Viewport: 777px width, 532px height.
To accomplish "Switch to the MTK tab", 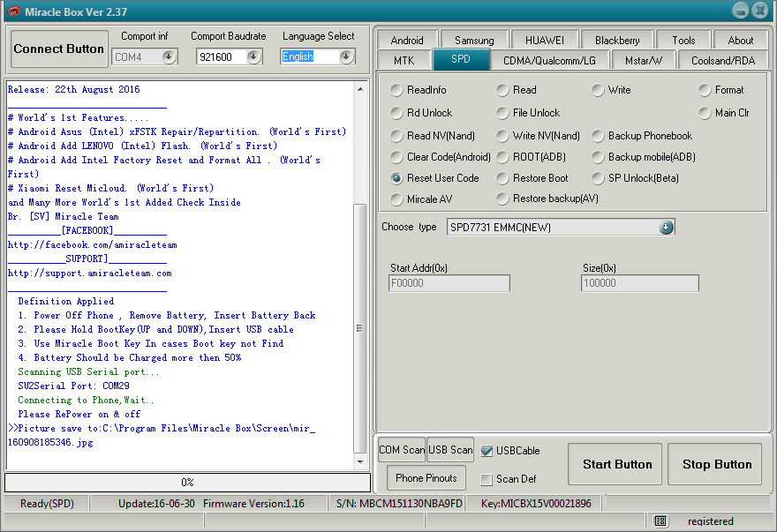I will point(404,60).
